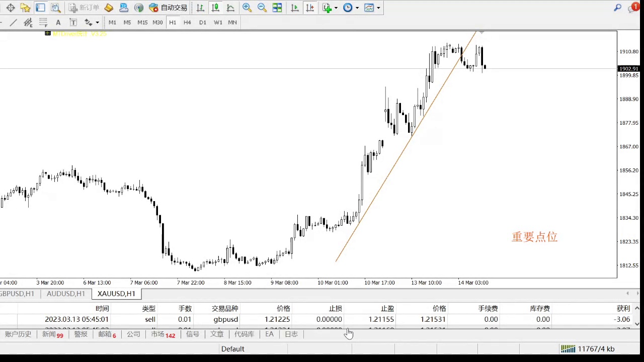Screen dimensions: 644x362
Task: Click the indicators list add icon
Action: click(327, 8)
